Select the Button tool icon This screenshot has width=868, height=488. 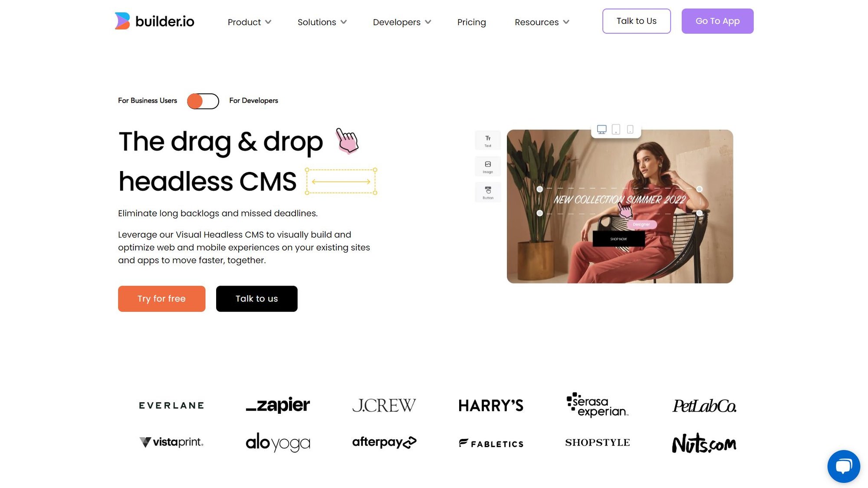[488, 192]
